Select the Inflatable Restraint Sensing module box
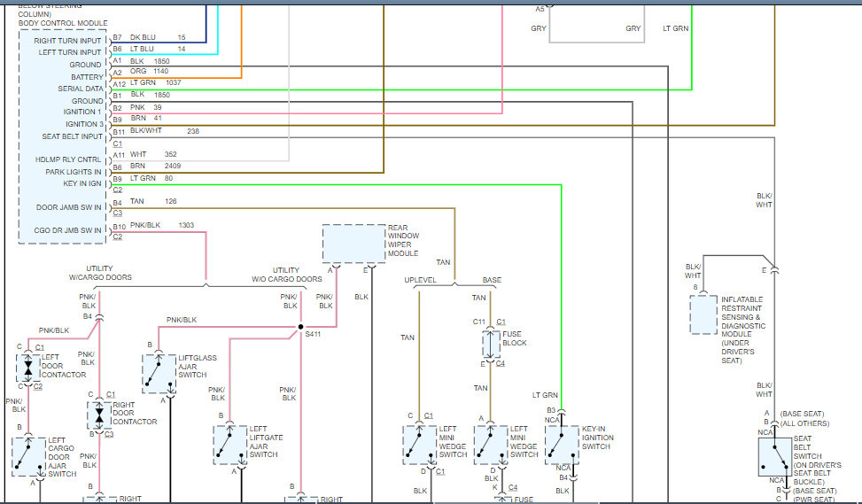Viewport: 862px width, 504px height. coord(703,314)
